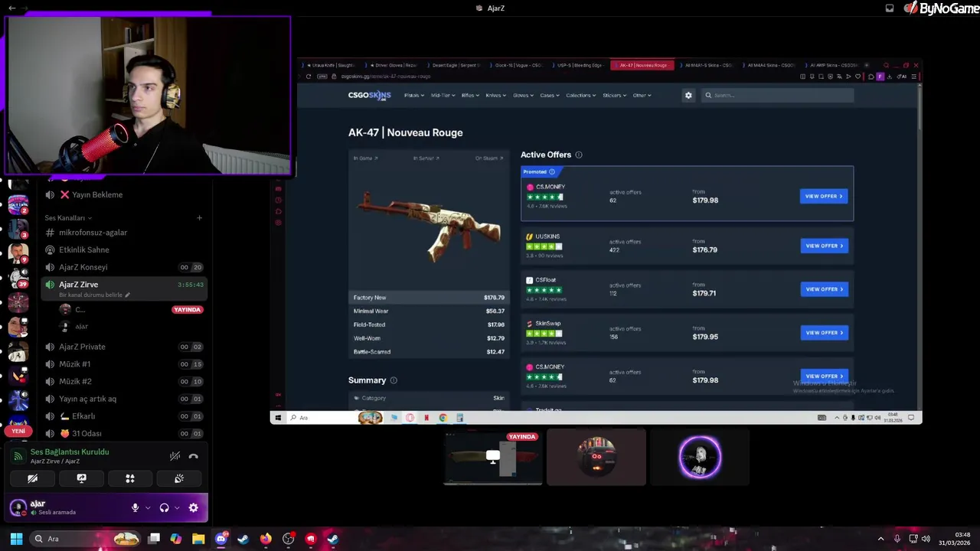Screen dimensions: 980x551
Task: Switch to All M4A4 Skins tab
Action: point(771,66)
